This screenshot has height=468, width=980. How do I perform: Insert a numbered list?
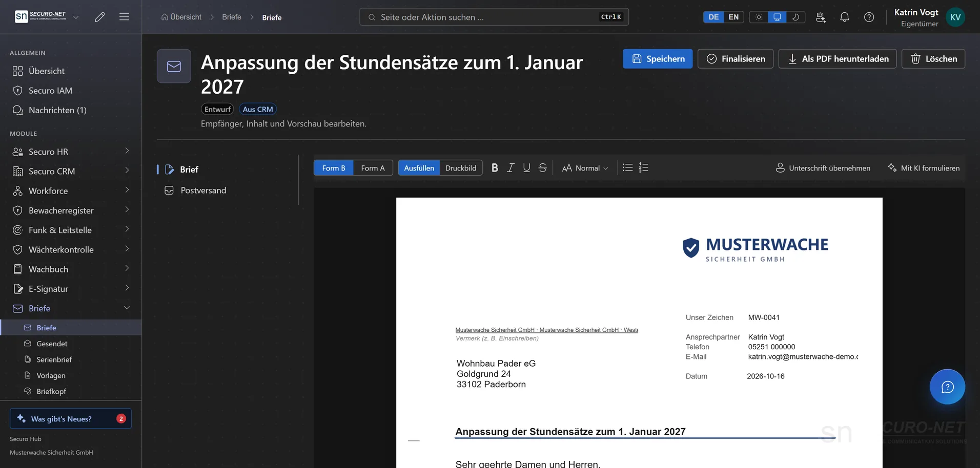(x=644, y=168)
